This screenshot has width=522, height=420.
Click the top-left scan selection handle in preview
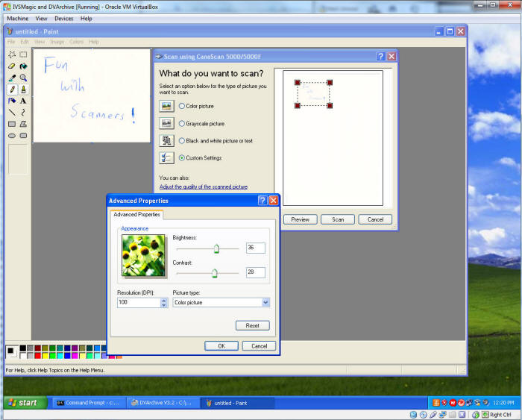coord(298,82)
